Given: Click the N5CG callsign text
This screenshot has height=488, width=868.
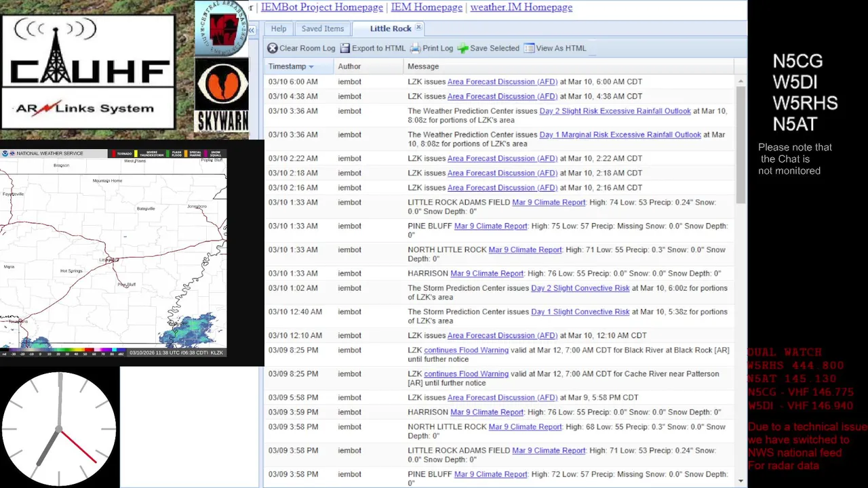Looking at the screenshot, I should [797, 61].
